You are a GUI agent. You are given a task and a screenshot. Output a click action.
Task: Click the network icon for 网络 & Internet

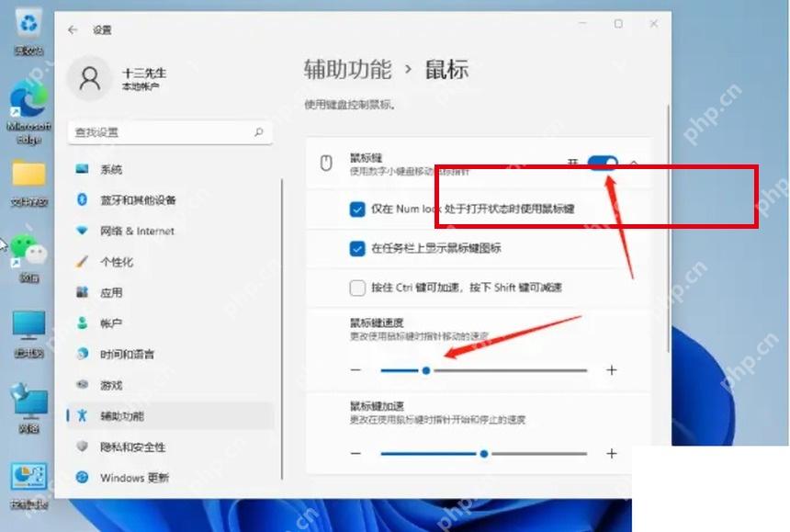coord(82,231)
